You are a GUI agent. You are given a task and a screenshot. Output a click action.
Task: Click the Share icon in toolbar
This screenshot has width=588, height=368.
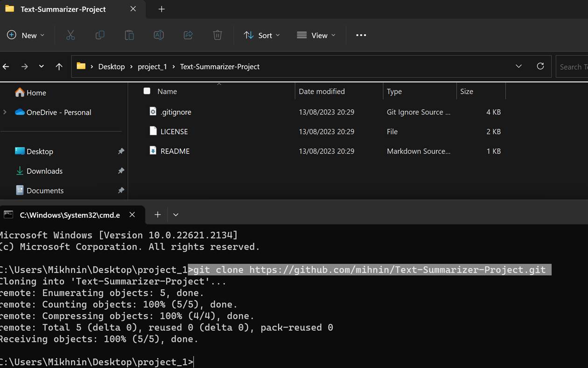click(x=188, y=35)
